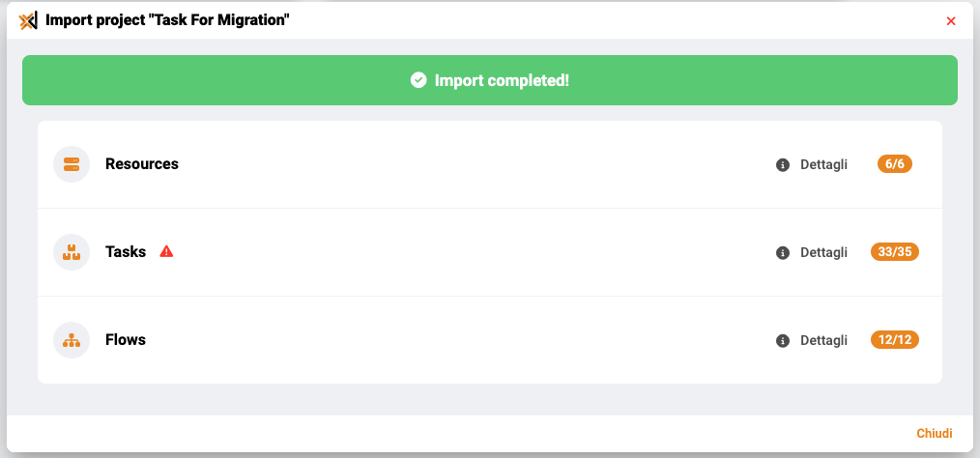Click the info icon in Tasks row
Screen dimensions: 980x458
[783, 253]
